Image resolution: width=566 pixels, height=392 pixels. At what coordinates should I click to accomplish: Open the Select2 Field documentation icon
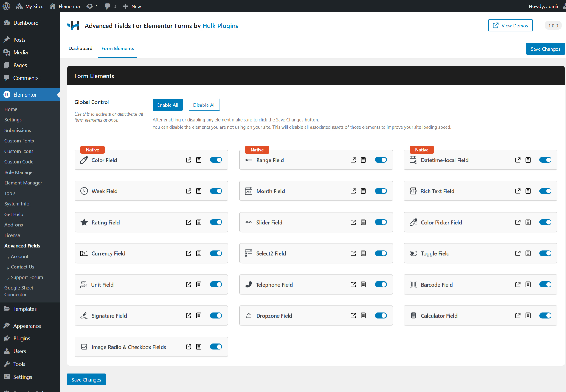(363, 253)
